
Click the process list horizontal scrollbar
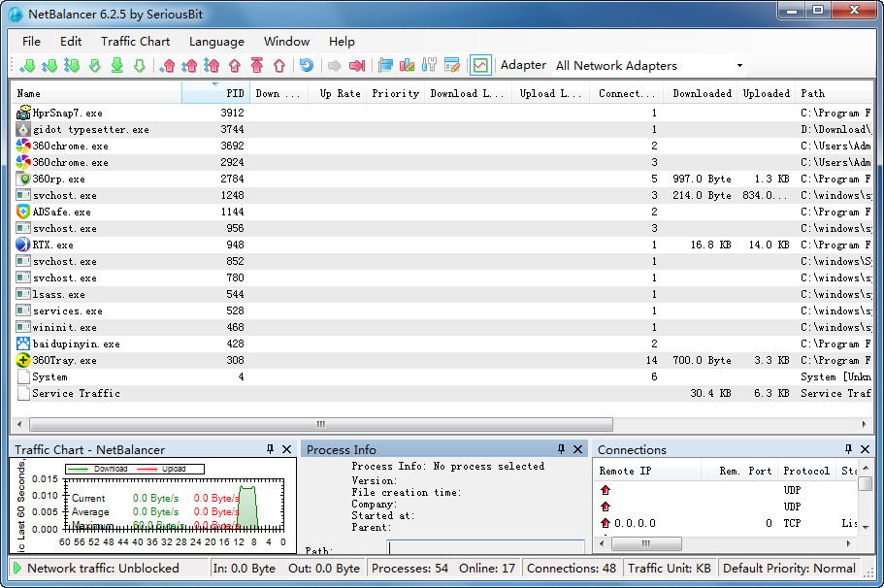tap(320, 424)
